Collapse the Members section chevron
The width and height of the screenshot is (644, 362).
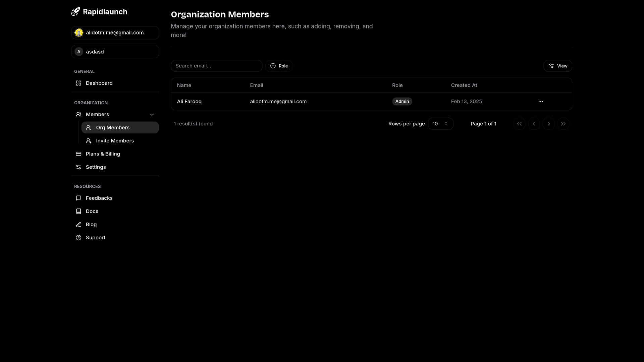point(152,115)
